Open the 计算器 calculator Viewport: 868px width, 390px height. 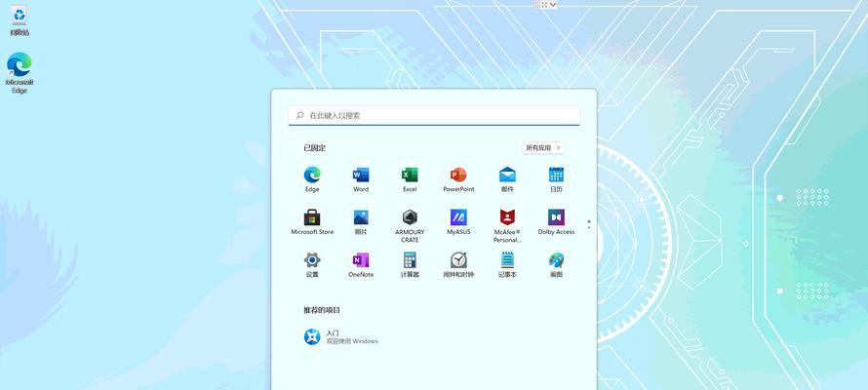pos(410,265)
